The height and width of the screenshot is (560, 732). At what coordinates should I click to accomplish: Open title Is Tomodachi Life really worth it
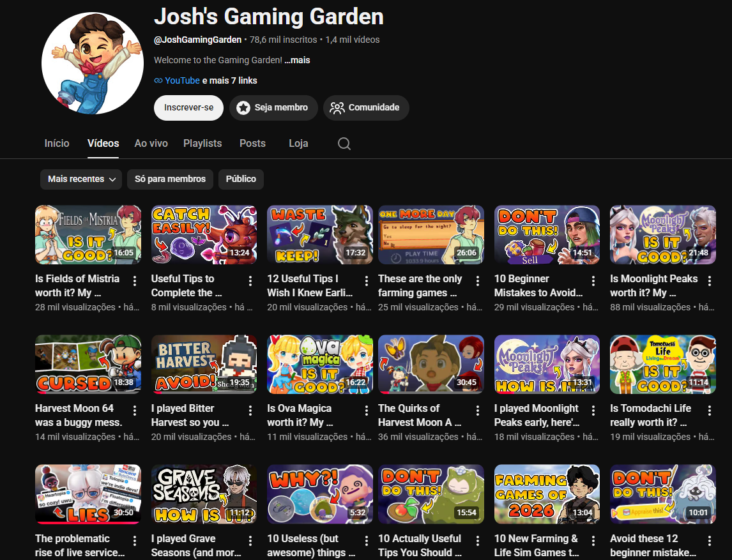pyautogui.click(x=651, y=415)
